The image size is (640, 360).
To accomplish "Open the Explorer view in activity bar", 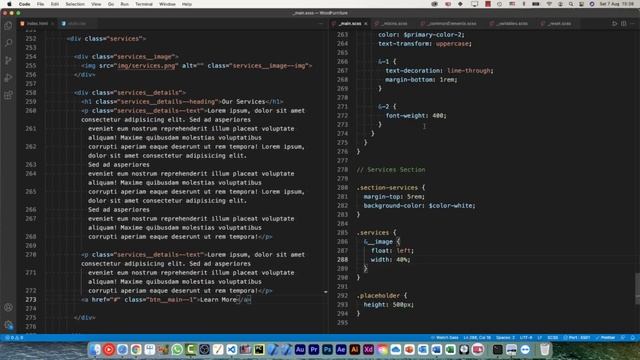I will coord(8,26).
